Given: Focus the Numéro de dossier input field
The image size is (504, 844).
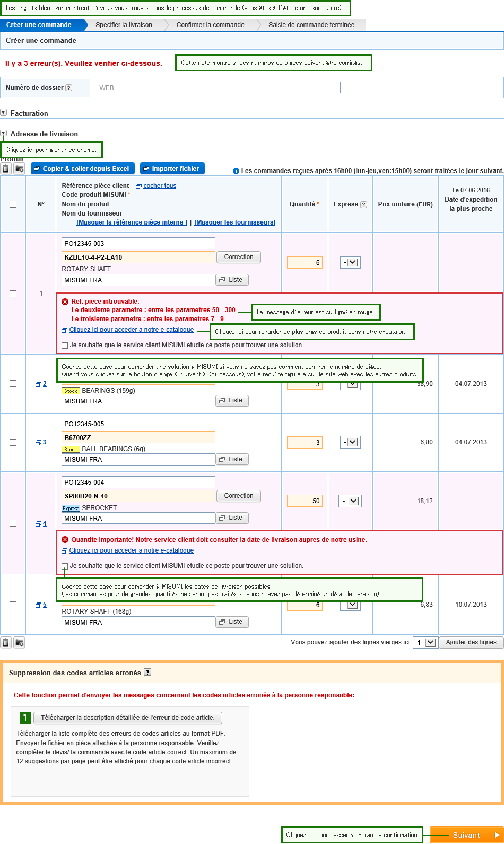Looking at the screenshot, I should pyautogui.click(x=219, y=88).
